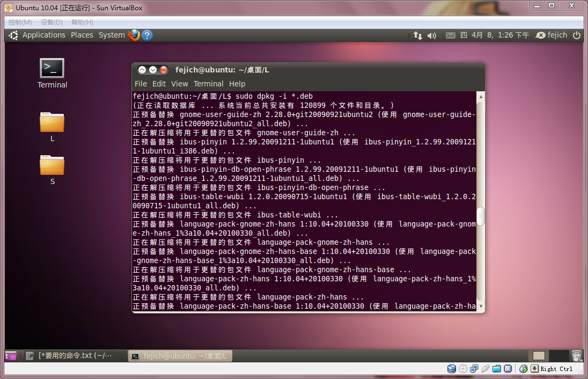Click VirtualBox virtualization status icon
The image size is (588, 379).
coord(508,369)
